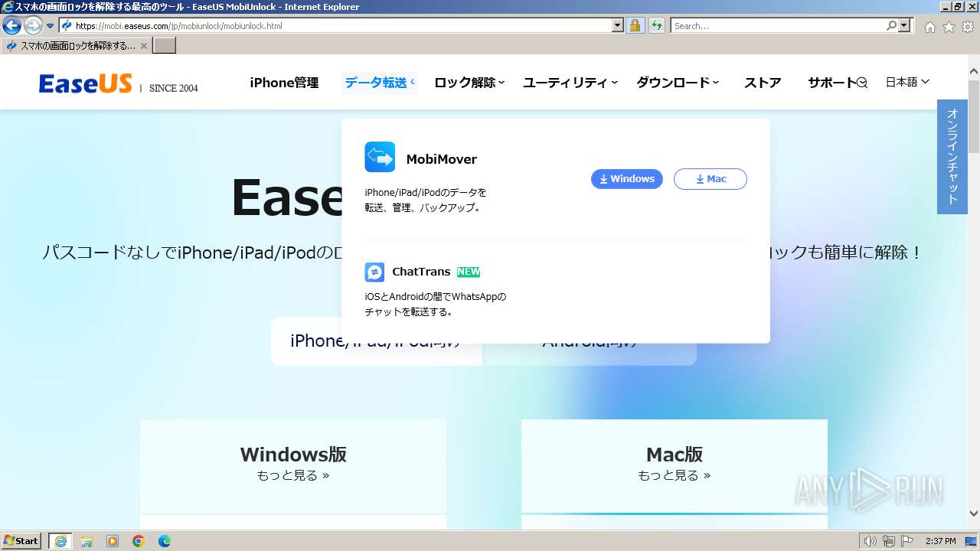Click the page scrollbar up arrow
Screen dimensions: 980x551
click(x=974, y=72)
